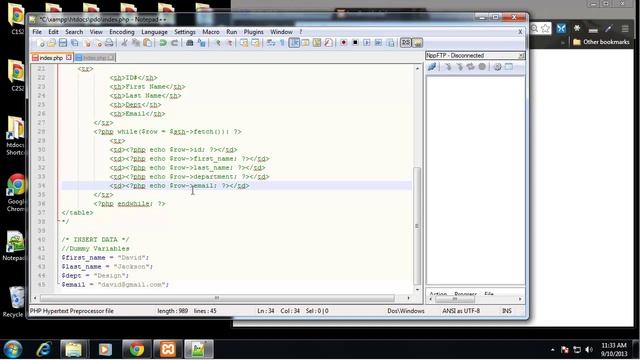
Task: Open the Replace dialog from the toolbar
Action: 202,43
